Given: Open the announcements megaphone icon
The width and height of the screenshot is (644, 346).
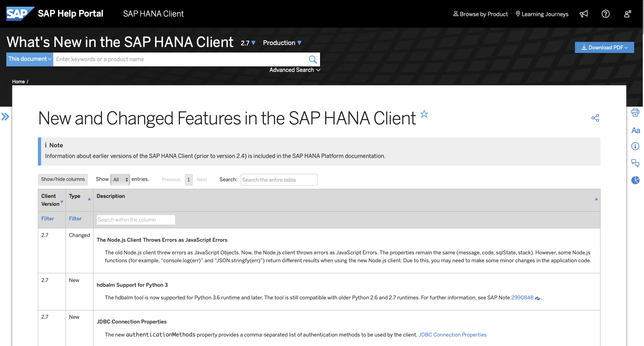Looking at the screenshot, I should (x=584, y=14).
